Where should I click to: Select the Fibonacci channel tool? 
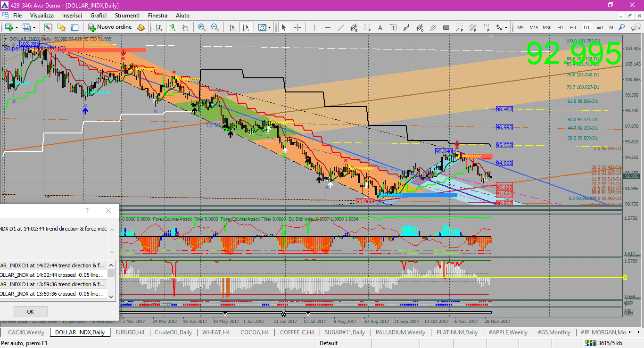[x=472, y=27]
